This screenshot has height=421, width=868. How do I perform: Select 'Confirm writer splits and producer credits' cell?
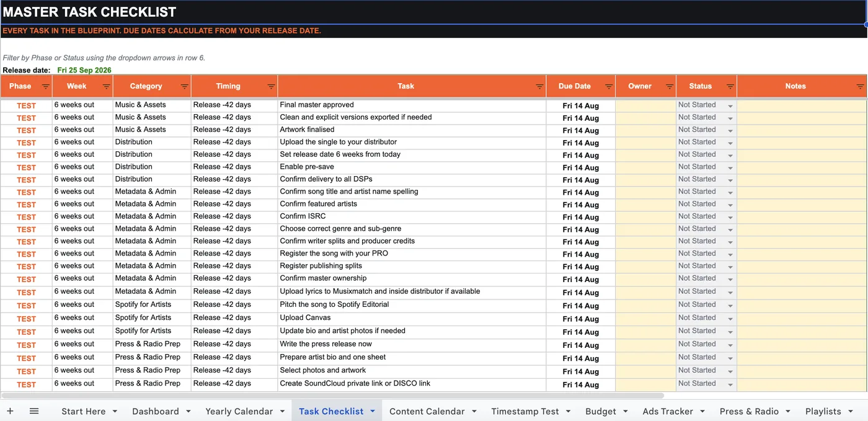point(412,242)
